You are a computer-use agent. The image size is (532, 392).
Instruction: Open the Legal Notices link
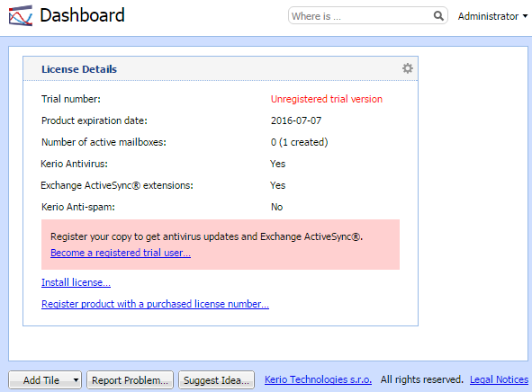tap(499, 379)
